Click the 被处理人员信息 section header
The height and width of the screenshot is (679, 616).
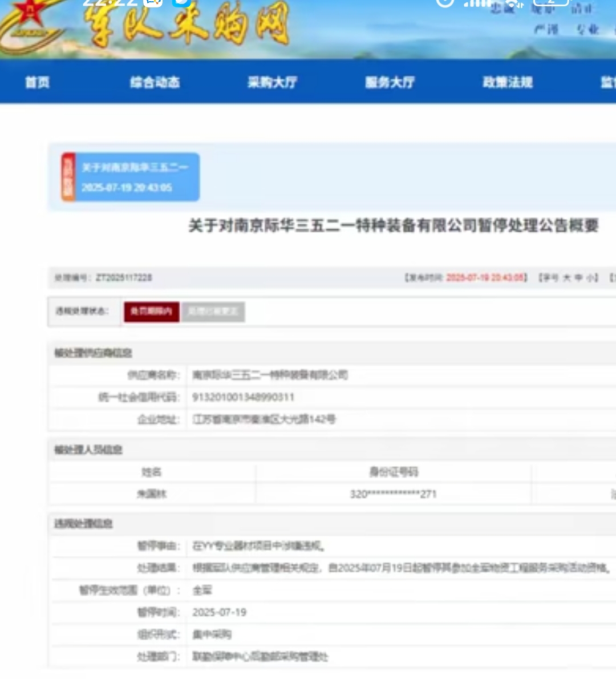(x=88, y=450)
